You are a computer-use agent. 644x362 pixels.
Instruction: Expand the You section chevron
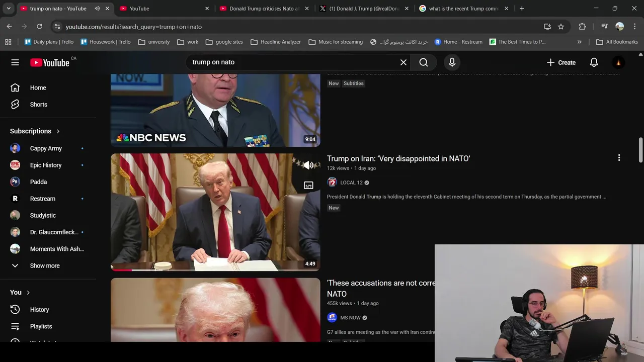click(28, 293)
